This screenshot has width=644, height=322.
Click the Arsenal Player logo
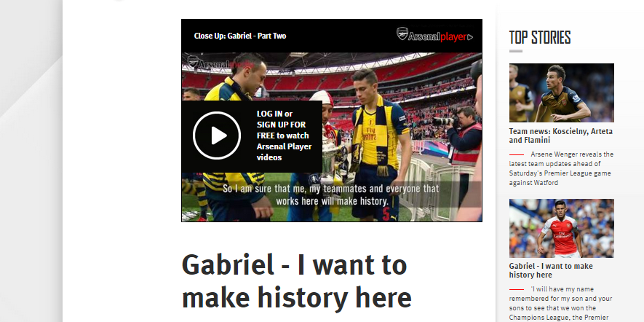click(434, 34)
